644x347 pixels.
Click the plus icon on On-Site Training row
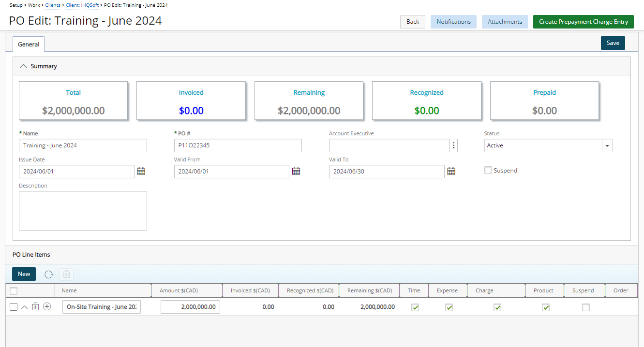[x=47, y=306]
